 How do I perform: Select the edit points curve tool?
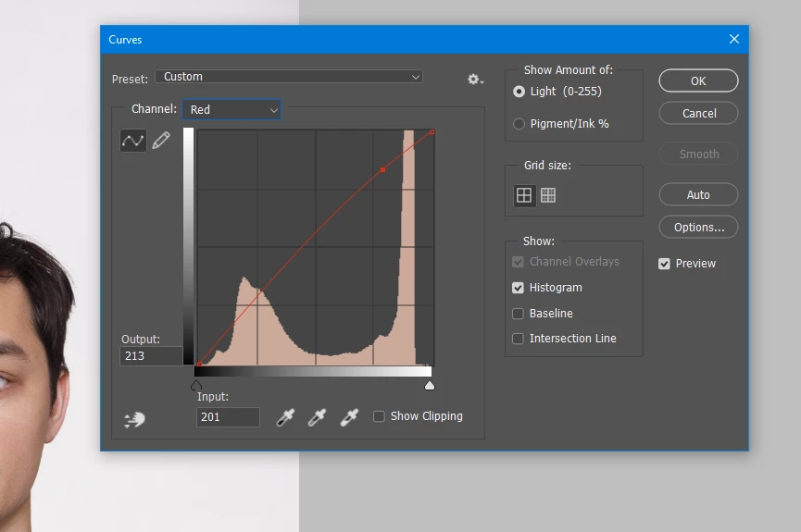132,141
